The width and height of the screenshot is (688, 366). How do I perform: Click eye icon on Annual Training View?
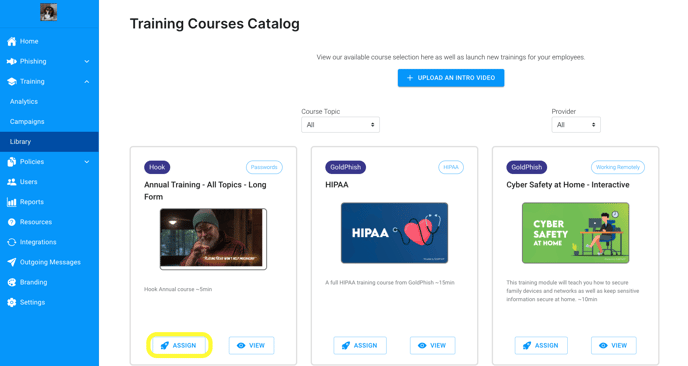[241, 345]
